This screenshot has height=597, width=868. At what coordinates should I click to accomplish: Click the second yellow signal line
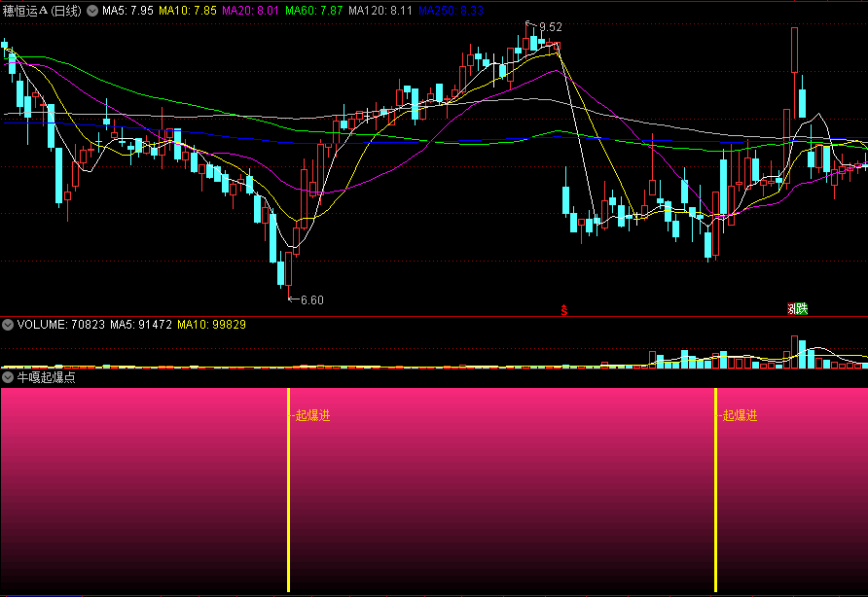716,490
